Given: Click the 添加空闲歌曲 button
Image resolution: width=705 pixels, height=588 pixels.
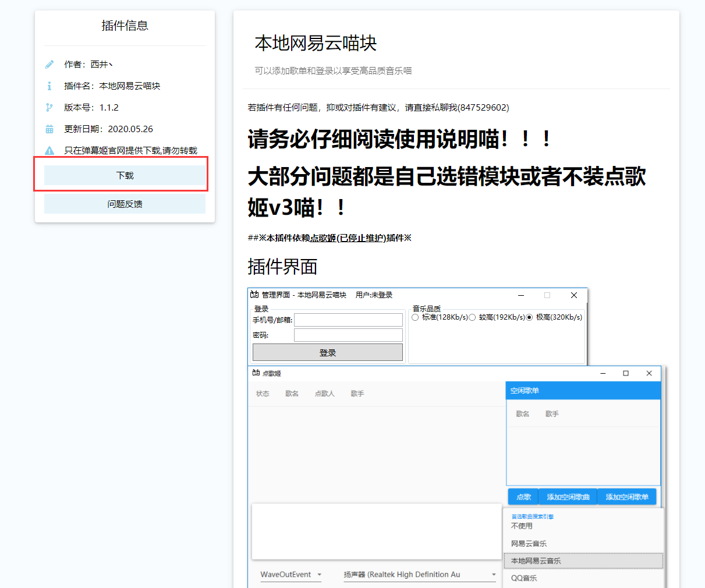Looking at the screenshot, I should [x=568, y=497].
